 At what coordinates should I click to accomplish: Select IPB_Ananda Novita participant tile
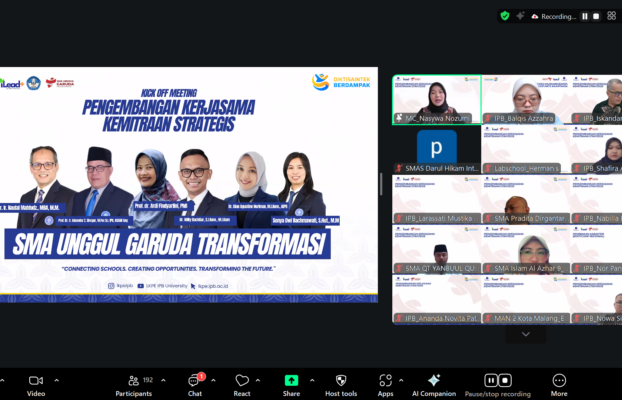click(x=437, y=300)
